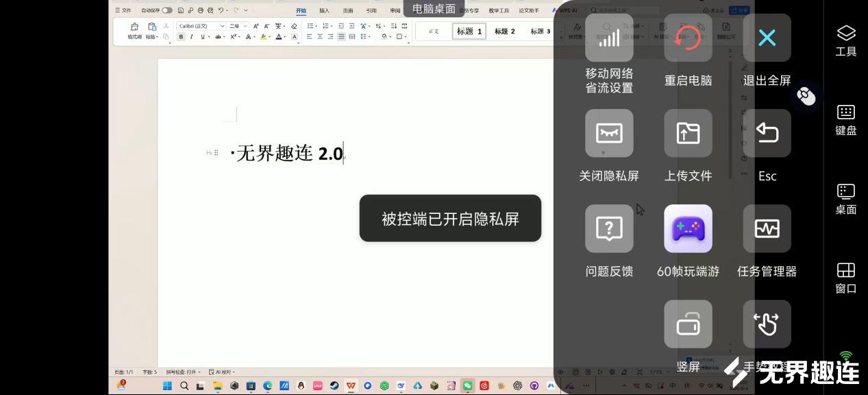The width and height of the screenshot is (868, 395).
Task: Open the 工具 tools sidebar item
Action: click(846, 40)
